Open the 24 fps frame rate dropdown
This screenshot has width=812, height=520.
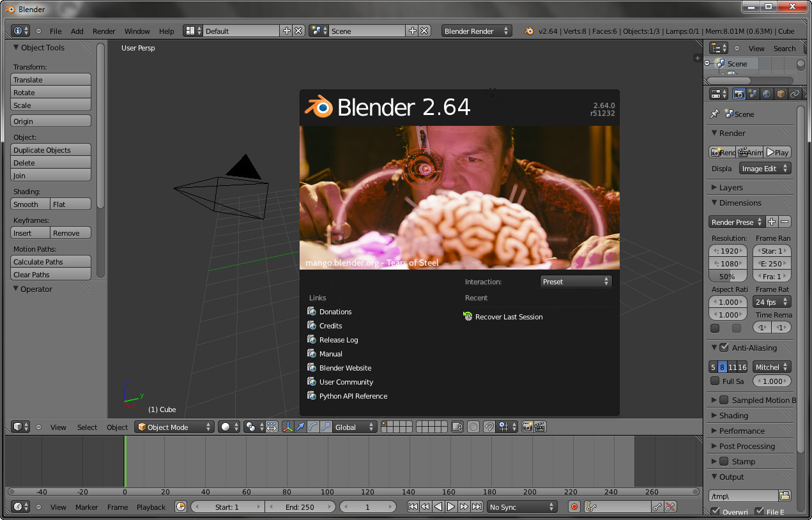pyautogui.click(x=772, y=302)
